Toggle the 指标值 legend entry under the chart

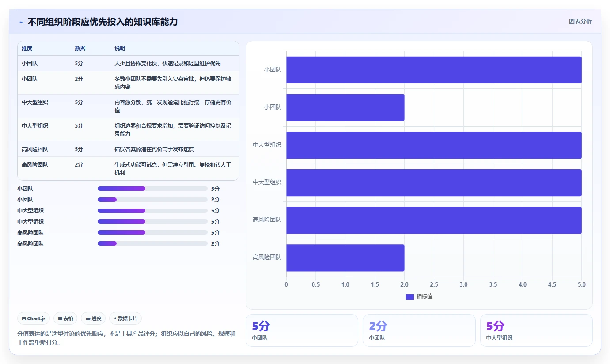pyautogui.click(x=419, y=296)
